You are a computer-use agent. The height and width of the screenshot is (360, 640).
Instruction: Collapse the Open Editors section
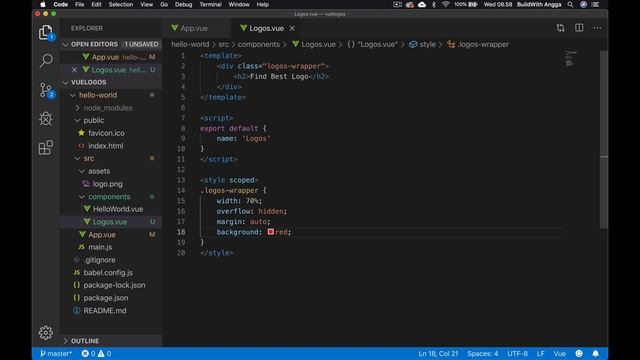click(66, 44)
